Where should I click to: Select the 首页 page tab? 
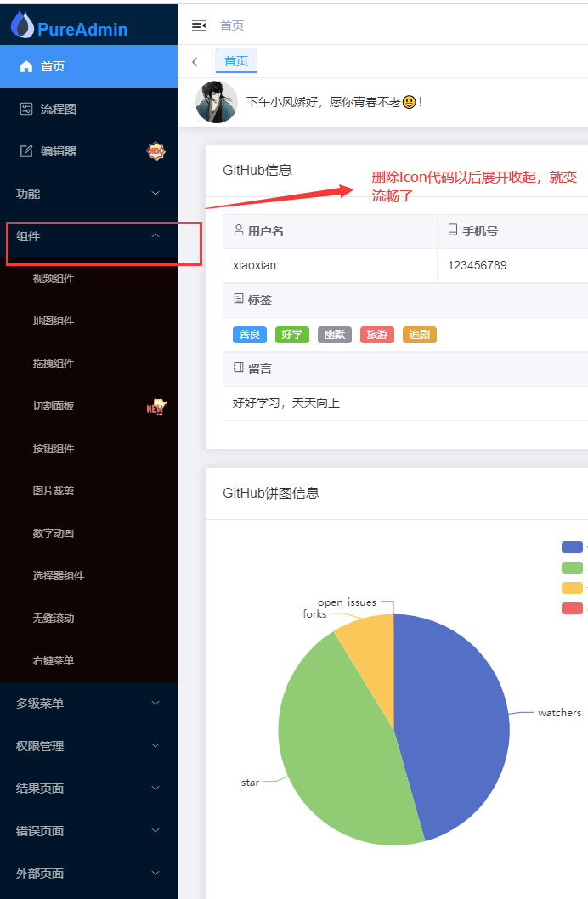236,61
